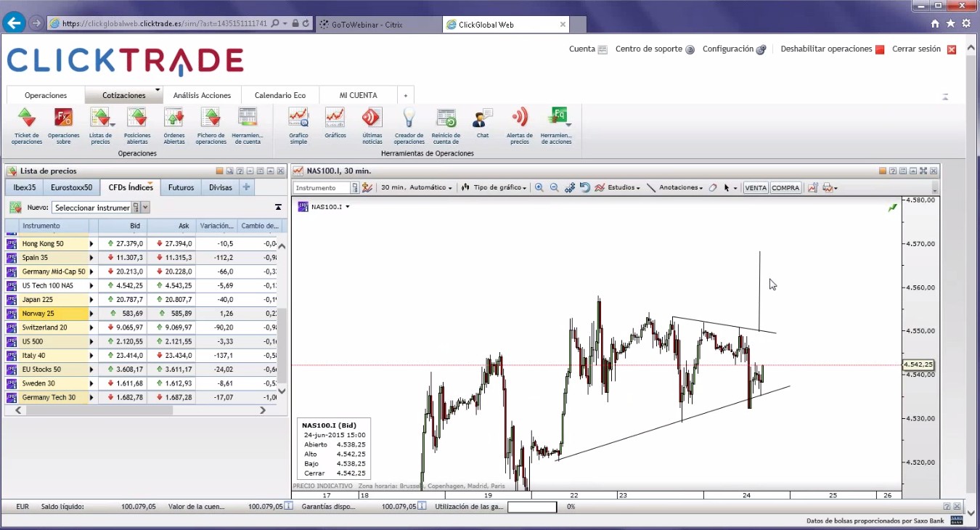Screen dimensions: 980x530
Task: Click the add-instrument icon beside Nuevo
Action: pyautogui.click(x=15, y=208)
